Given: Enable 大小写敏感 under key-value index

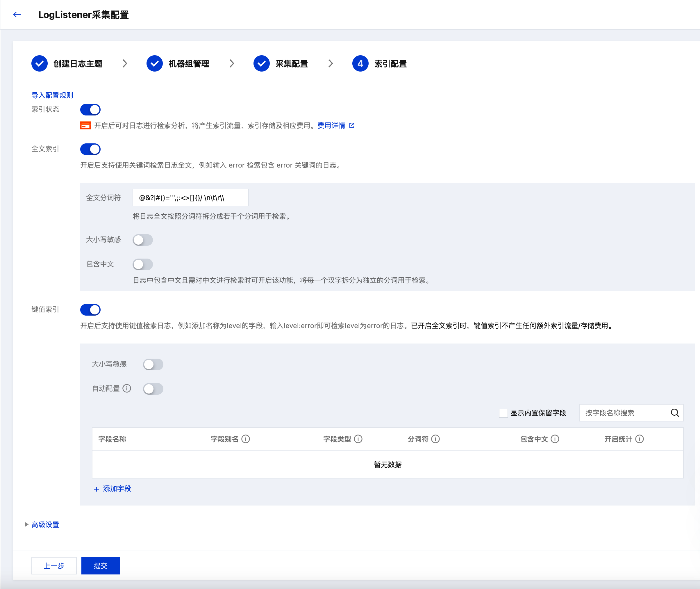Looking at the screenshot, I should point(153,364).
